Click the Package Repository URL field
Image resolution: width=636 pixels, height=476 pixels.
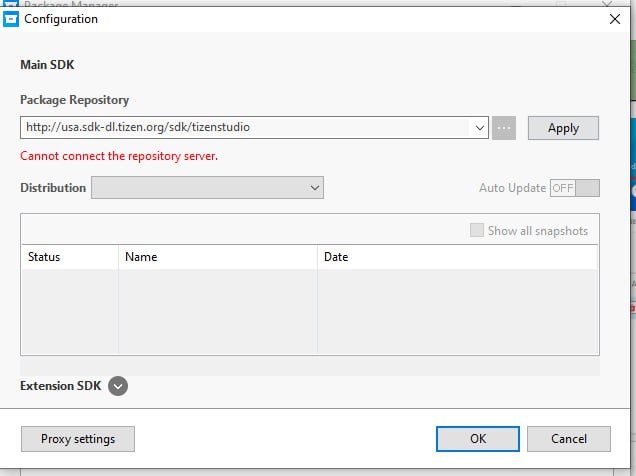[x=245, y=128]
